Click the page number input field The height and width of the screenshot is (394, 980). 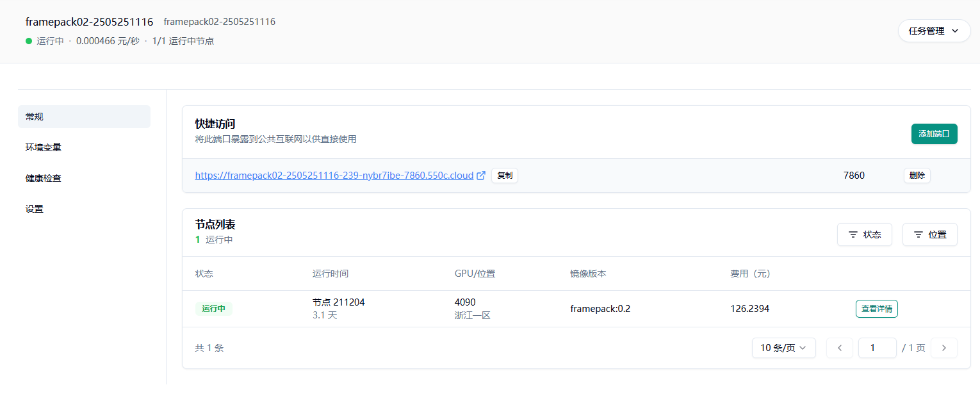(877, 348)
